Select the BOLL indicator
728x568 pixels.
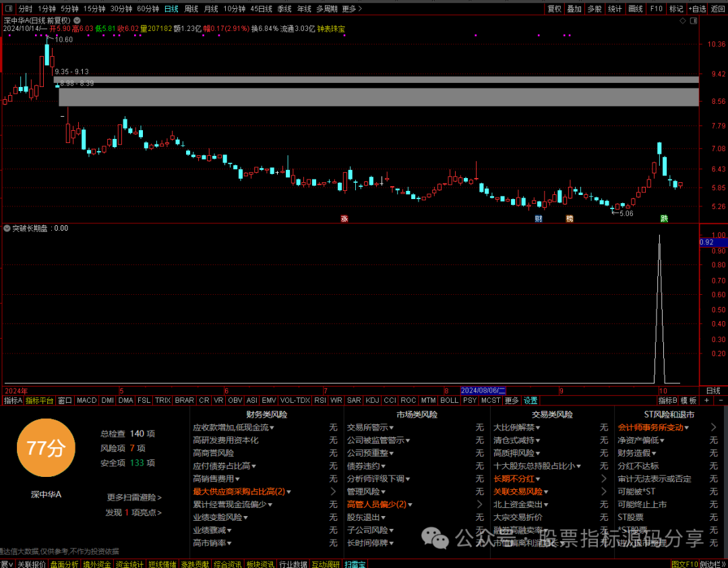pos(450,400)
